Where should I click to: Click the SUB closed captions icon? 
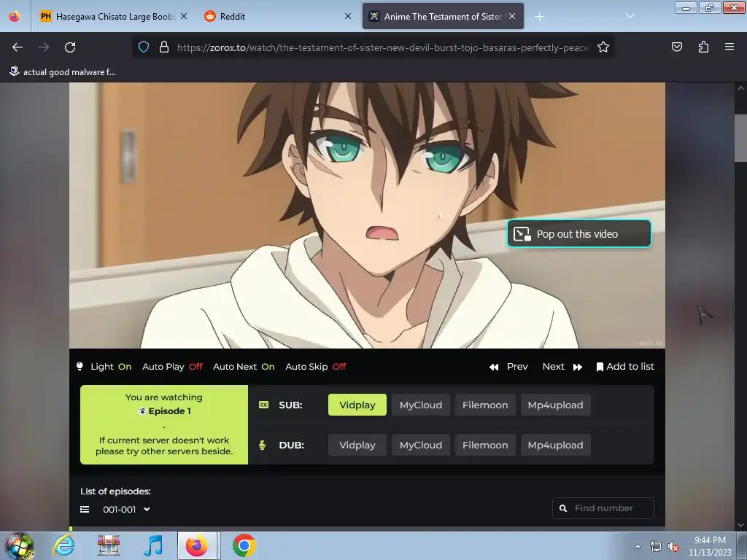pos(263,405)
